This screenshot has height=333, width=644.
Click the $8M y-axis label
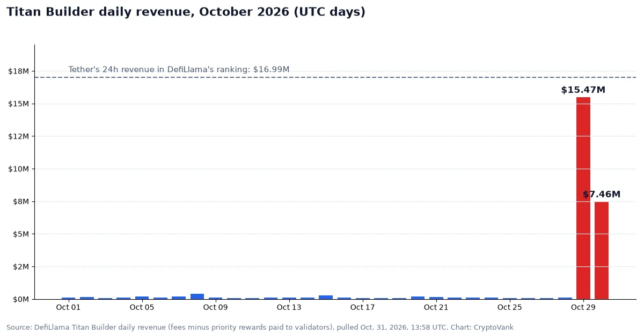pyautogui.click(x=21, y=201)
